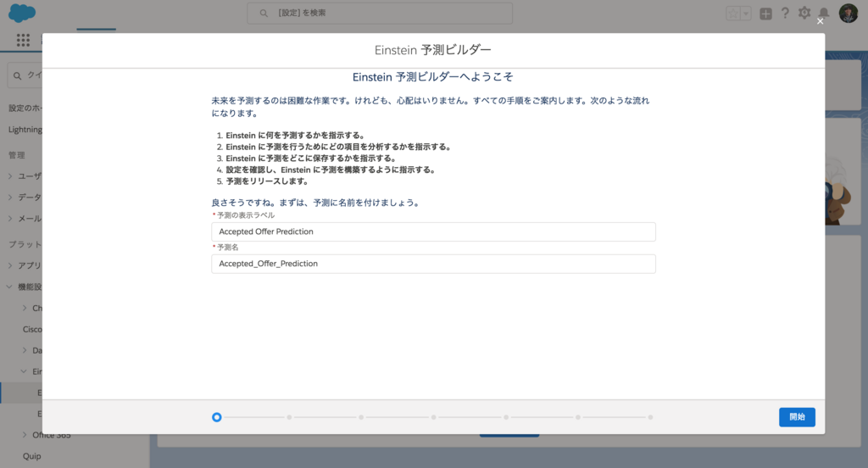Image resolution: width=868 pixels, height=468 pixels.
Task: Expand the データ sidebar section
Action: click(x=10, y=198)
